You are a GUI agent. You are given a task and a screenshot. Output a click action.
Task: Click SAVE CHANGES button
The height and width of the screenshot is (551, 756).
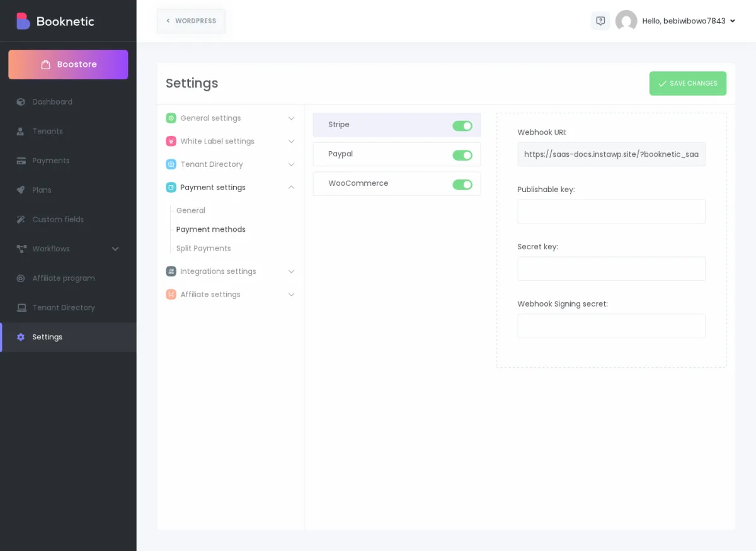pos(688,83)
